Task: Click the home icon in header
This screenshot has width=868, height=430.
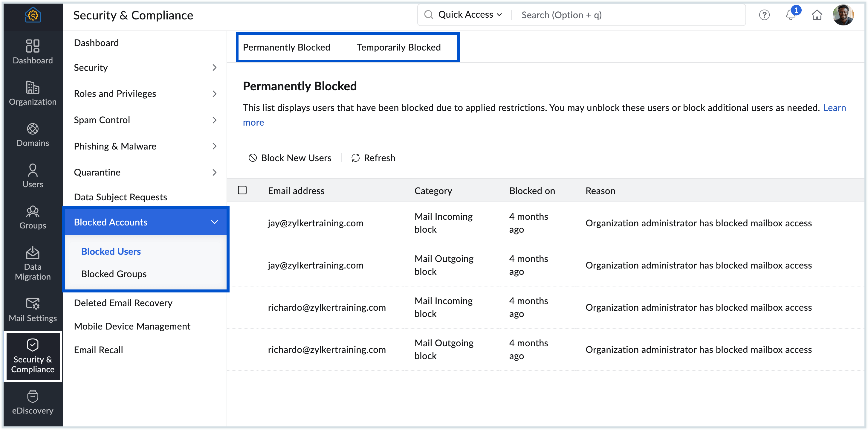Action: (x=817, y=15)
